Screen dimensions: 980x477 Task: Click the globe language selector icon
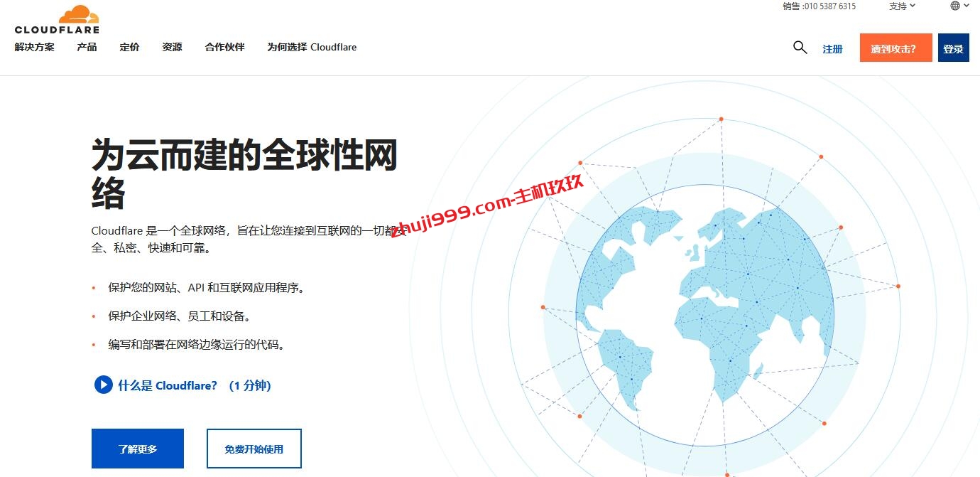click(955, 6)
